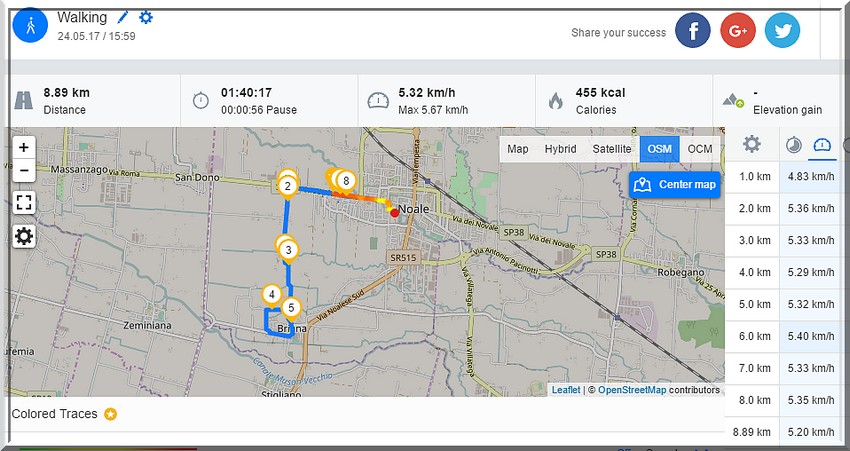Viewport: 850px width, 451px height.
Task: Open the OpenStreetMap link
Action: click(632, 390)
